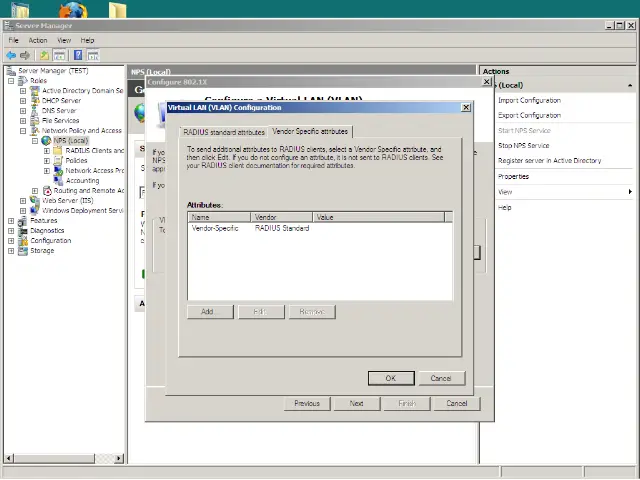Confirm VLAN Configuration with OK
This screenshot has height=480, width=640.
click(391, 378)
